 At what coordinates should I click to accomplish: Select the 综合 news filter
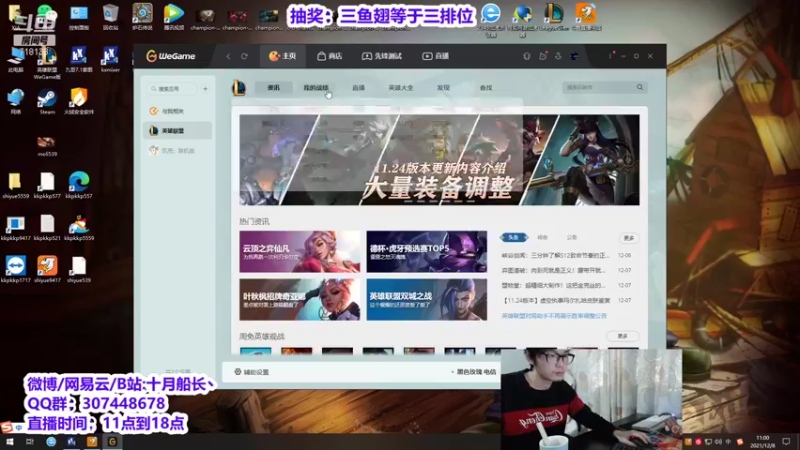[x=542, y=237]
